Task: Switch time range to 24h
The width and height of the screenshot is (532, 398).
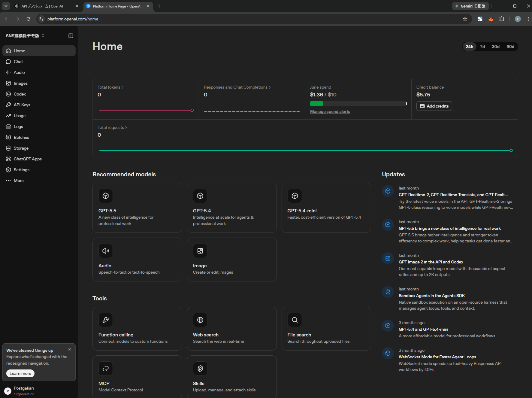Action: tap(470, 47)
